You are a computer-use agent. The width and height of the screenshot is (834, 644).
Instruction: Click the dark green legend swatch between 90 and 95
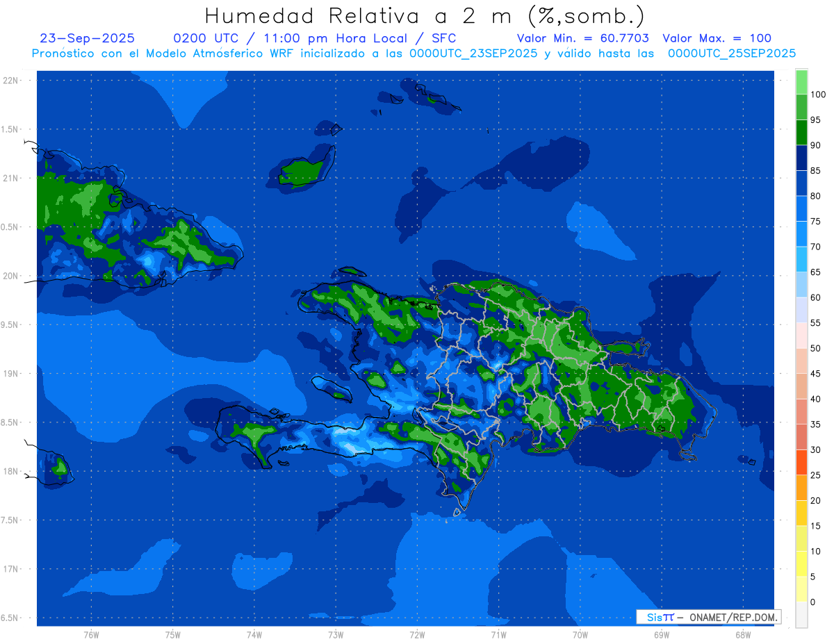click(801, 132)
